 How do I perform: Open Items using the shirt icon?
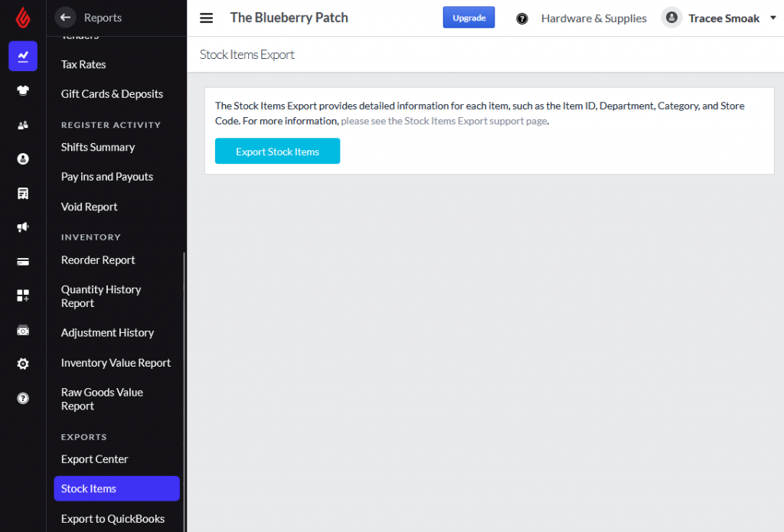[x=22, y=90]
